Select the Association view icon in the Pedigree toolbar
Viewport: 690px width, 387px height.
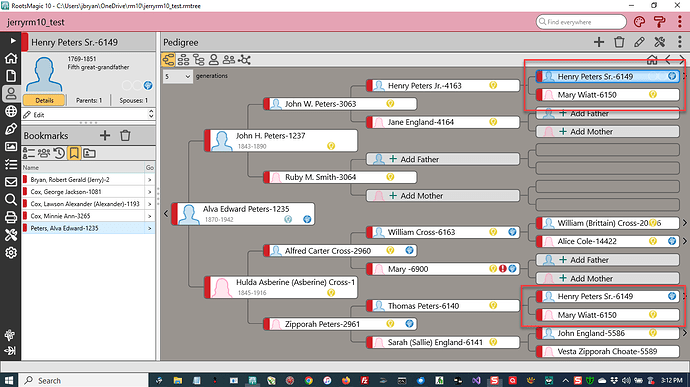pyautogui.click(x=244, y=59)
